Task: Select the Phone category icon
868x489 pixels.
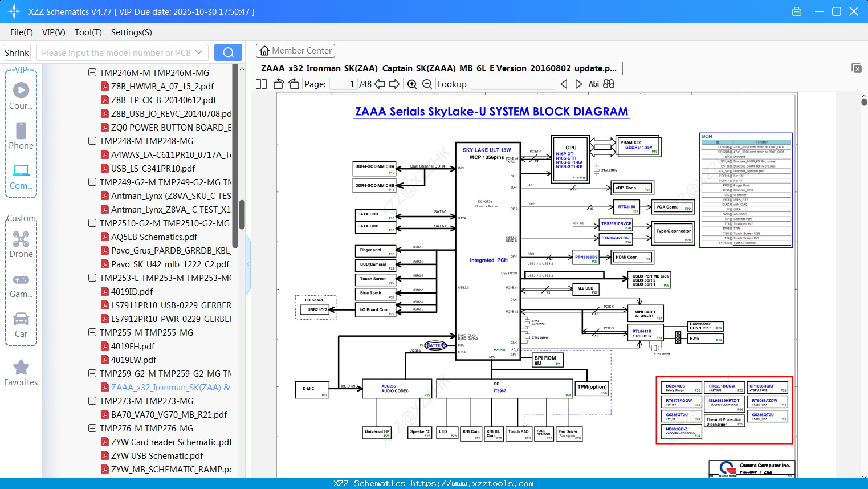Action: [x=21, y=131]
